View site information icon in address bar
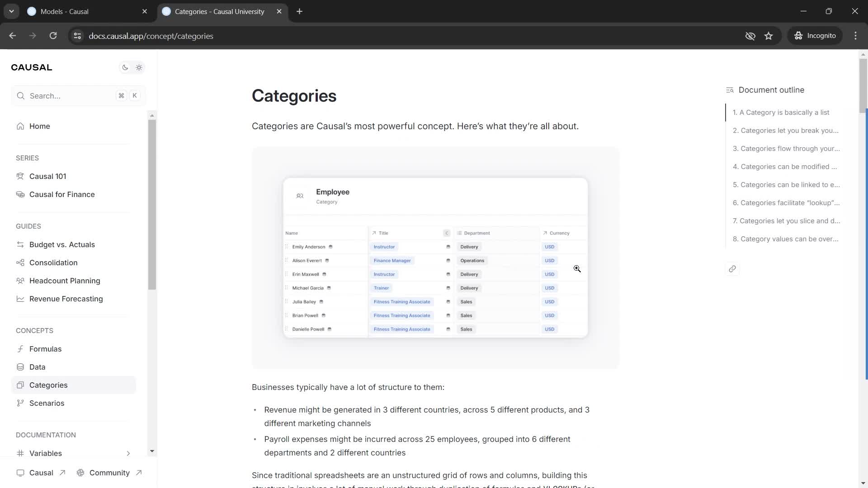The image size is (868, 488). point(77,36)
